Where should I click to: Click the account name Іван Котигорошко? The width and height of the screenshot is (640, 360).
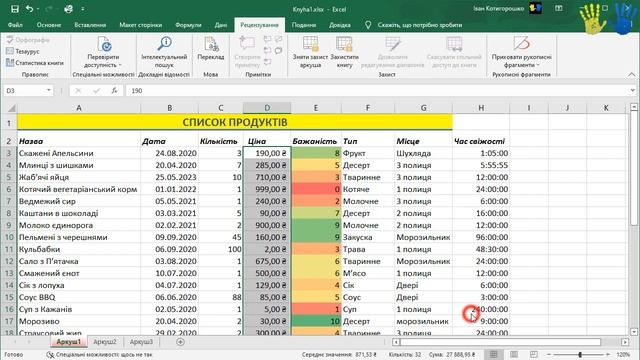pos(498,9)
